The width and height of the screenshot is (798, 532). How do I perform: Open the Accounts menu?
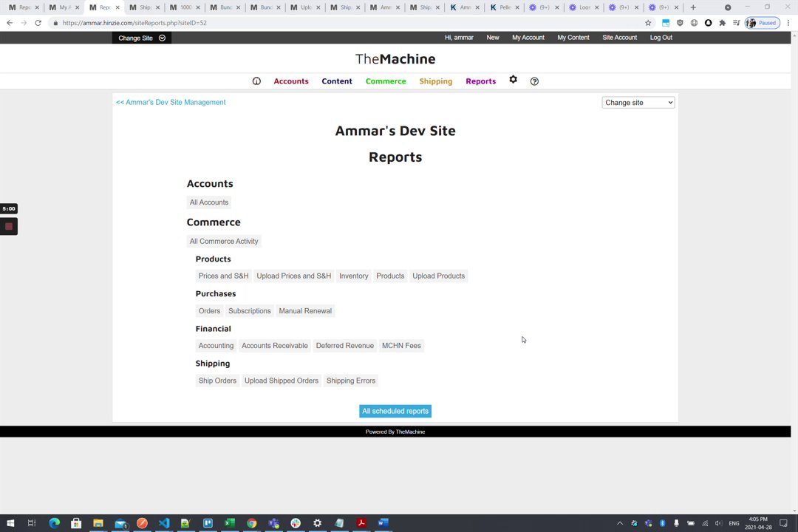[x=291, y=81]
